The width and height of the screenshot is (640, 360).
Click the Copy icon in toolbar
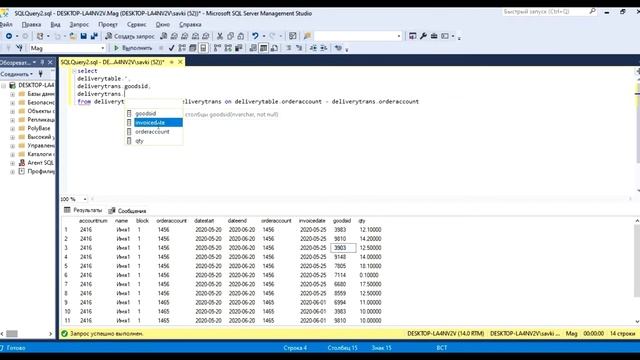(x=231, y=36)
